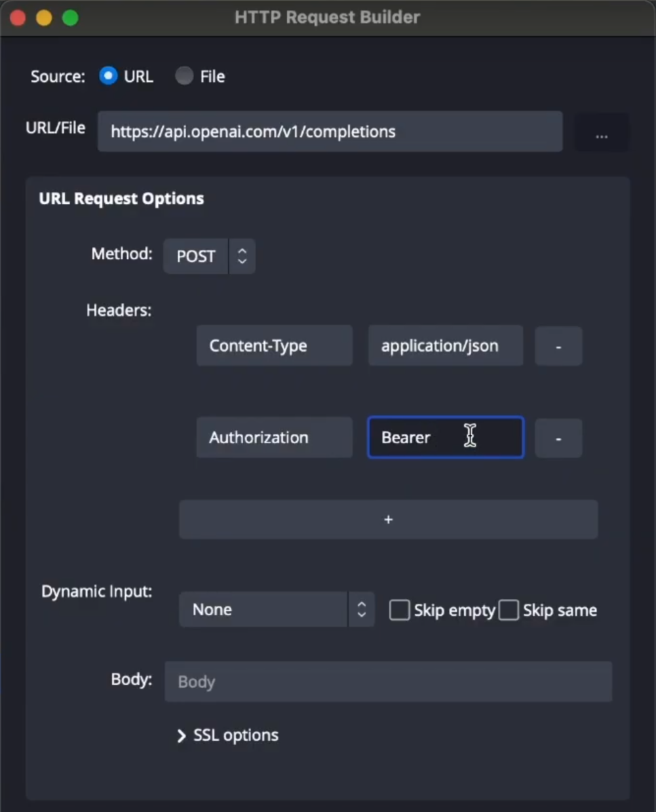
Task: Click the Body text field
Action: tap(389, 682)
